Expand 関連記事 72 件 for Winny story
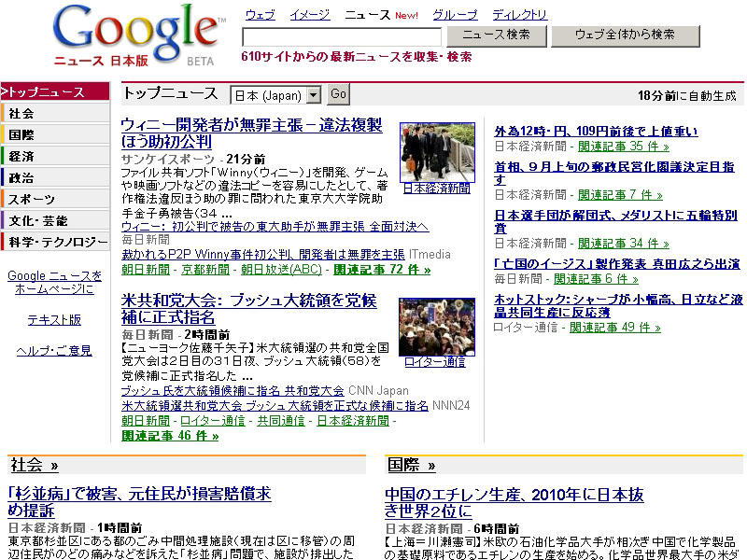 point(382,270)
